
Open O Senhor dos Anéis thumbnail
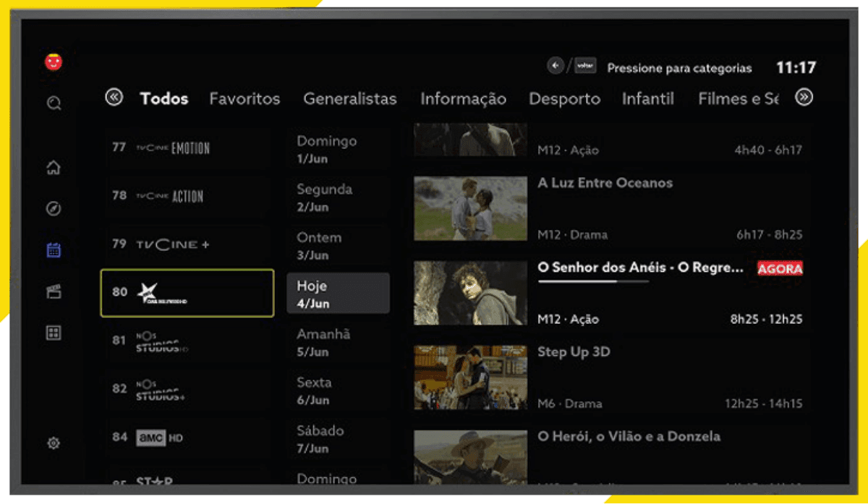(x=470, y=293)
